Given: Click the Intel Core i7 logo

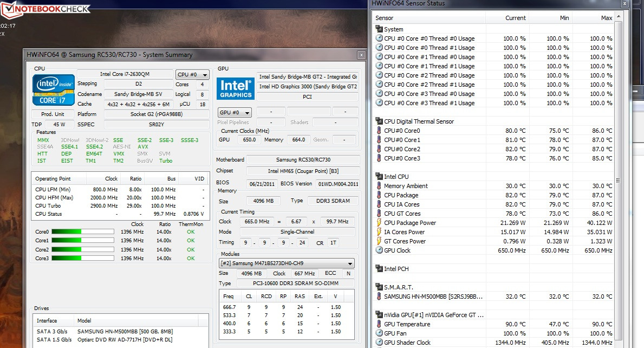Looking at the screenshot, I should coord(54,89).
